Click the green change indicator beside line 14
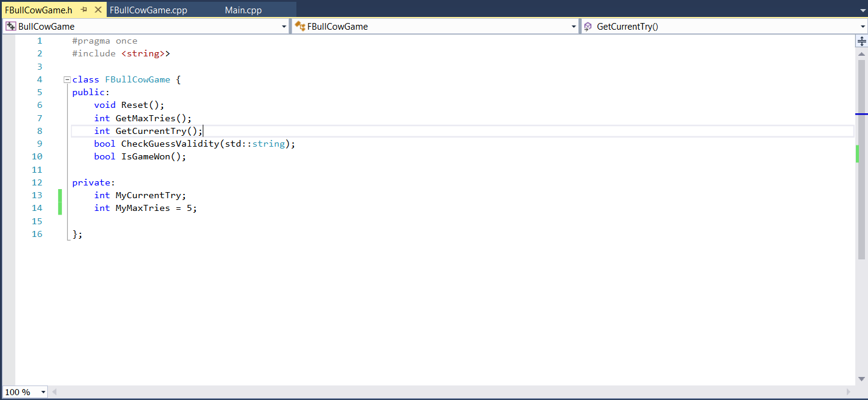The image size is (868, 400). pyautogui.click(x=59, y=207)
